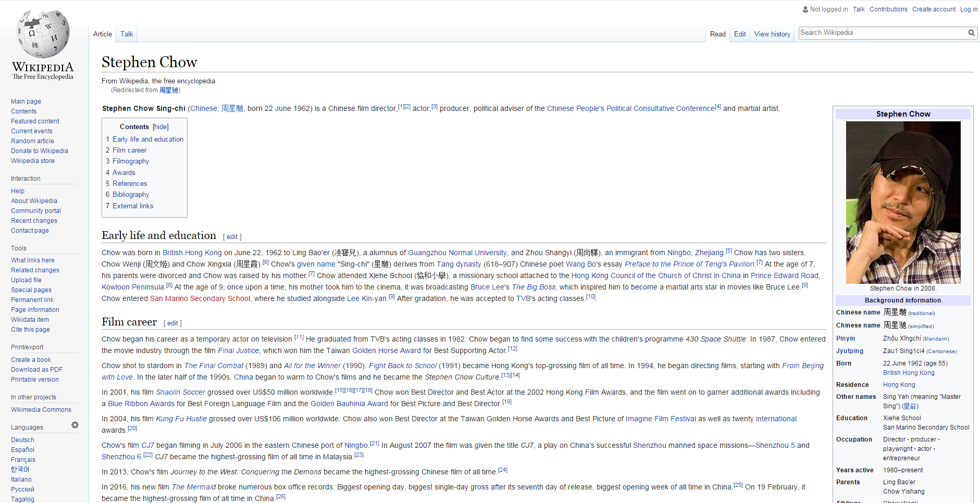Click the search magnifier icon

tap(971, 33)
